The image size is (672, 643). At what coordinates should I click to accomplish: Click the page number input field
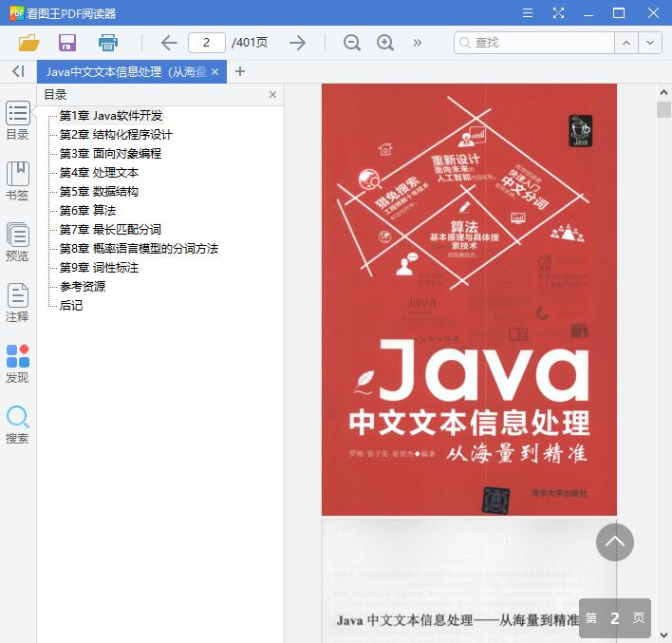(x=207, y=43)
